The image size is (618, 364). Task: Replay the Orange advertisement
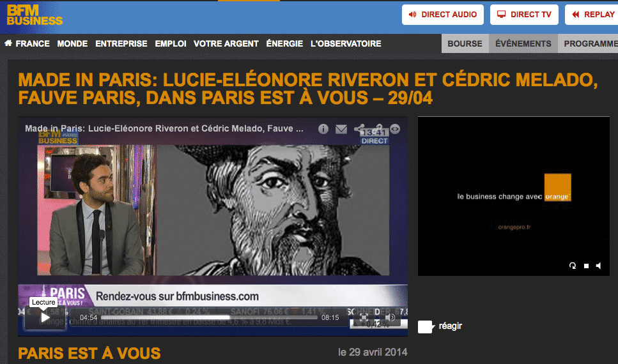tap(573, 266)
